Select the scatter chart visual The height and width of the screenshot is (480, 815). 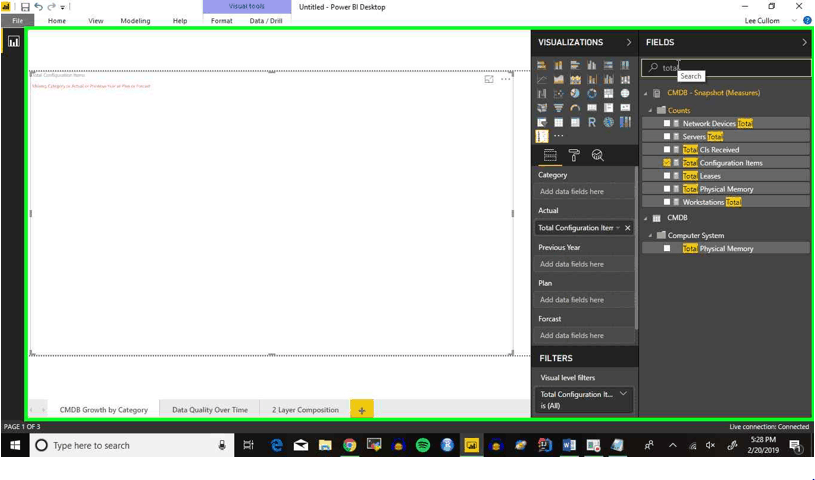(558, 94)
